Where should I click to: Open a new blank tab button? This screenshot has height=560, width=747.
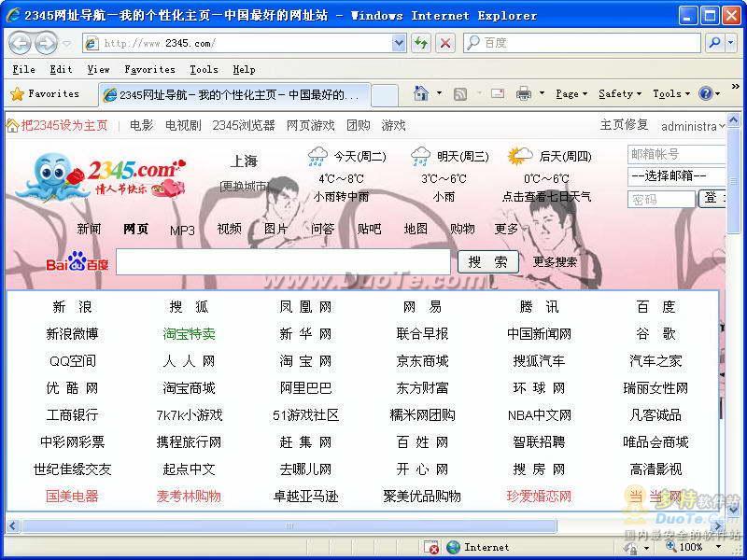385,95
